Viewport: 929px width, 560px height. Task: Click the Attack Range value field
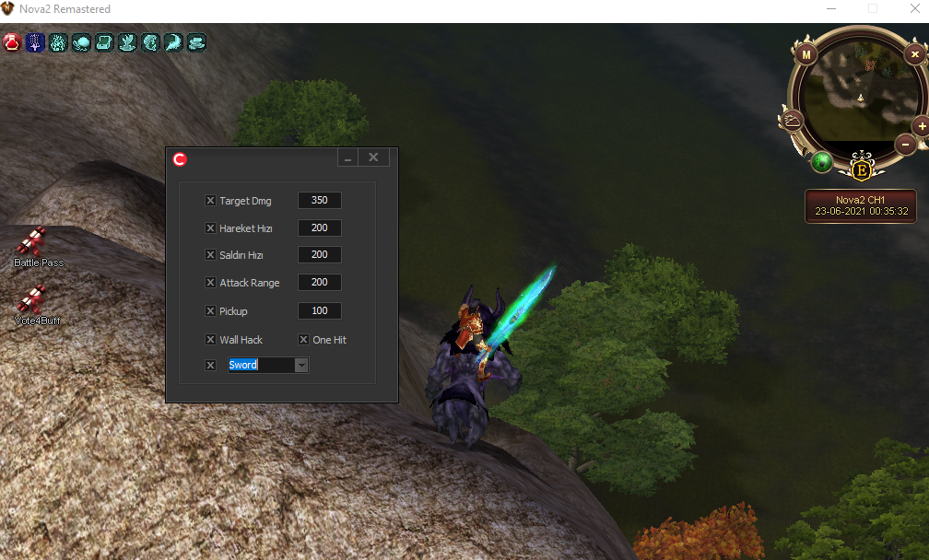(319, 283)
